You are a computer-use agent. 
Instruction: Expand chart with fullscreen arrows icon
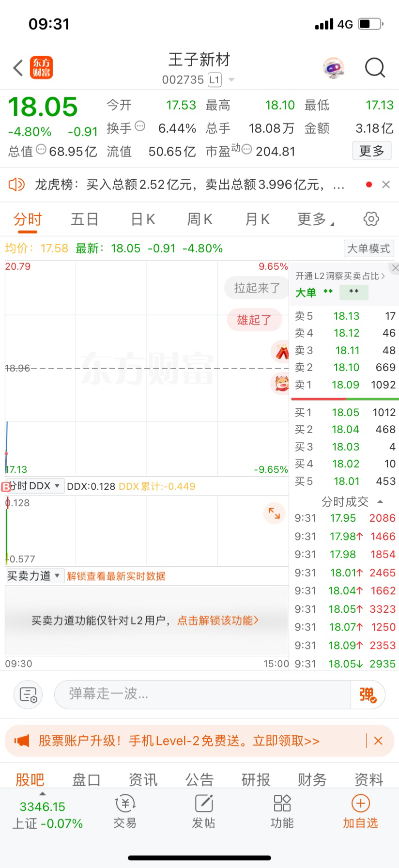(x=274, y=513)
